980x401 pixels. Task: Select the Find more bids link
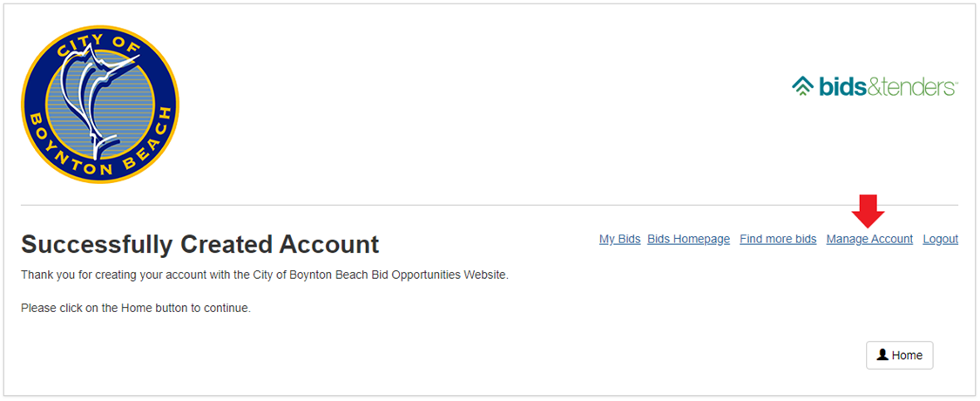pyautogui.click(x=778, y=239)
